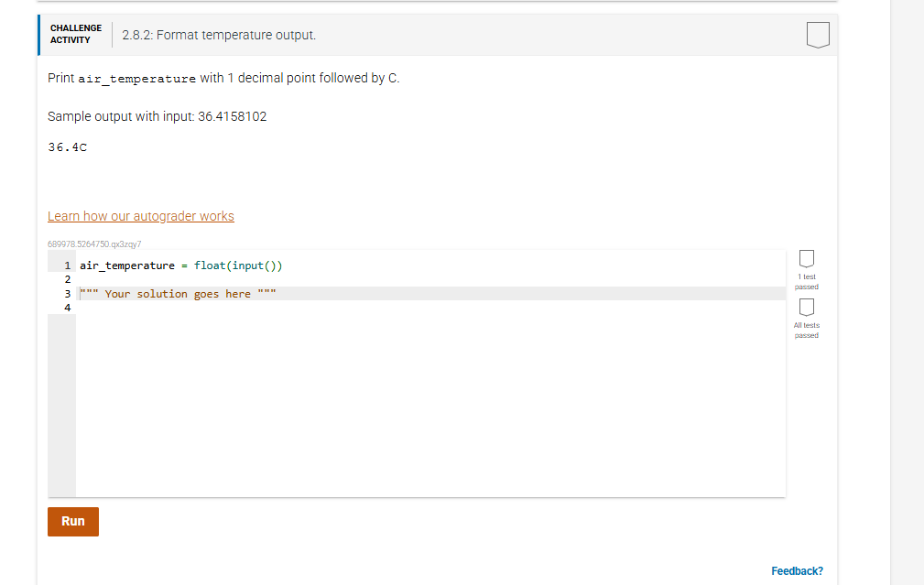
Task: Click the float(input()) code on line 1
Action: pyautogui.click(x=237, y=265)
